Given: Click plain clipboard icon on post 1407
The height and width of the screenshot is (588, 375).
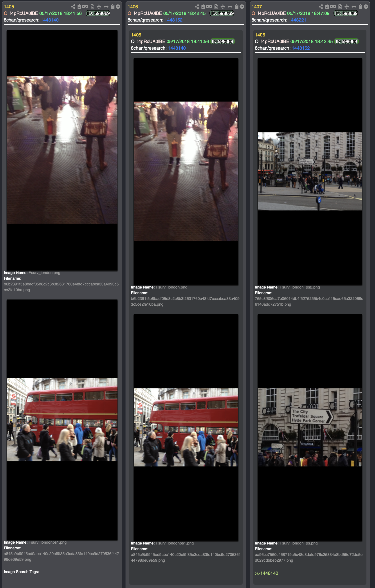Looking at the screenshot, I should 361,7.
